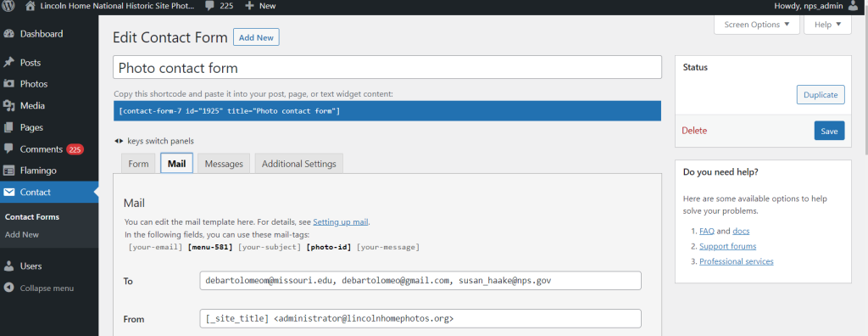Click the shortcode field to select it
Screen dimensions: 868x336
point(387,111)
